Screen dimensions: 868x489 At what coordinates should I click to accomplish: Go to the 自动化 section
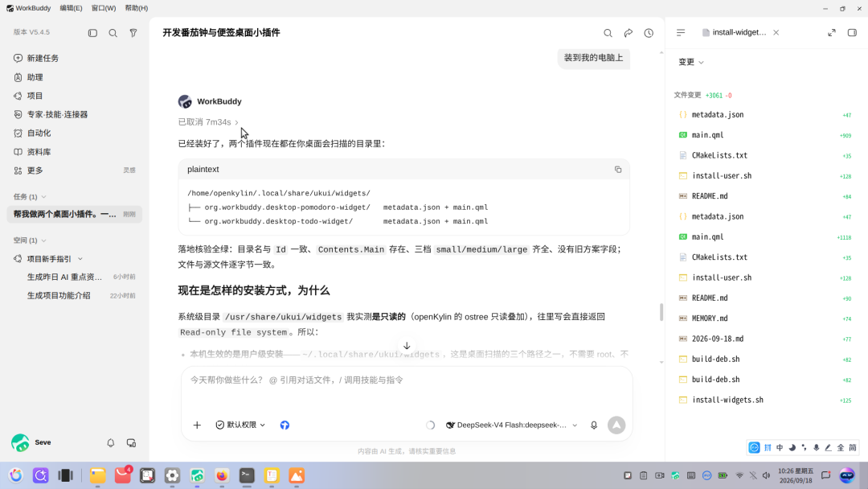(39, 134)
